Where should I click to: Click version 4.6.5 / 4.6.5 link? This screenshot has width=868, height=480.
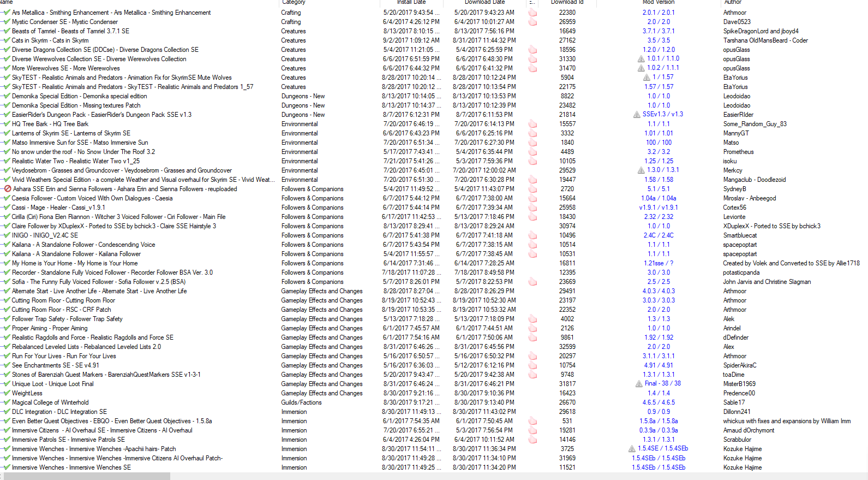coord(659,402)
